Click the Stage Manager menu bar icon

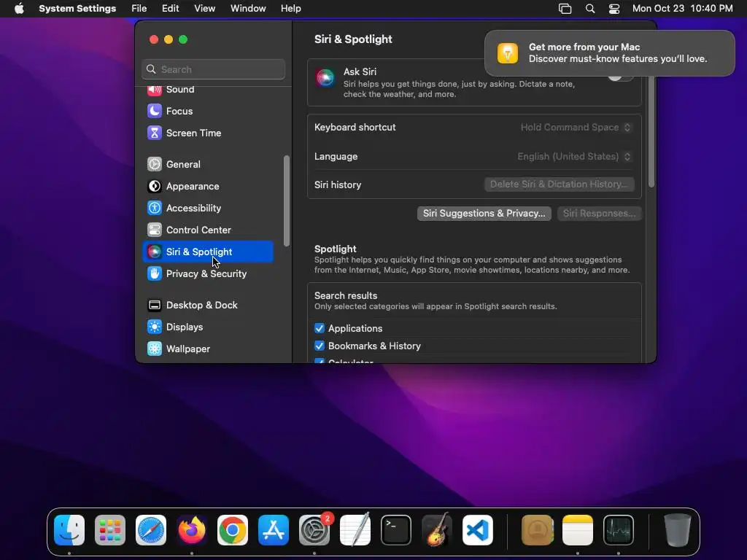(565, 9)
